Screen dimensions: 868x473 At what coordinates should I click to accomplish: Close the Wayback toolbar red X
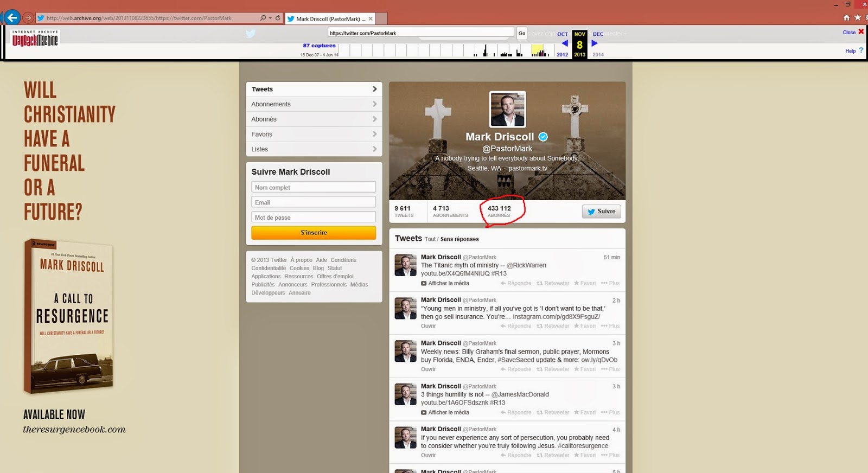[861, 32]
